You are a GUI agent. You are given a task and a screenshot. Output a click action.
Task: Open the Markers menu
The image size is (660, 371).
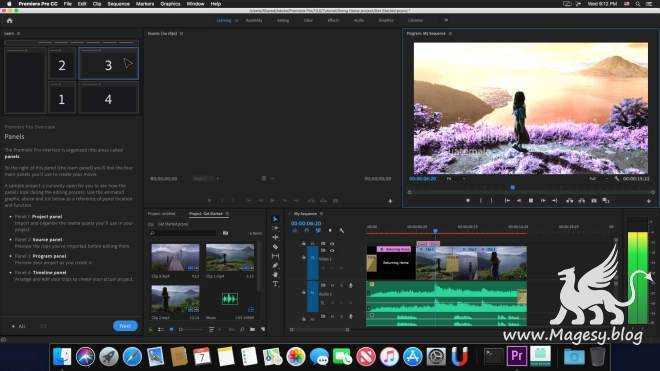coord(145,4)
